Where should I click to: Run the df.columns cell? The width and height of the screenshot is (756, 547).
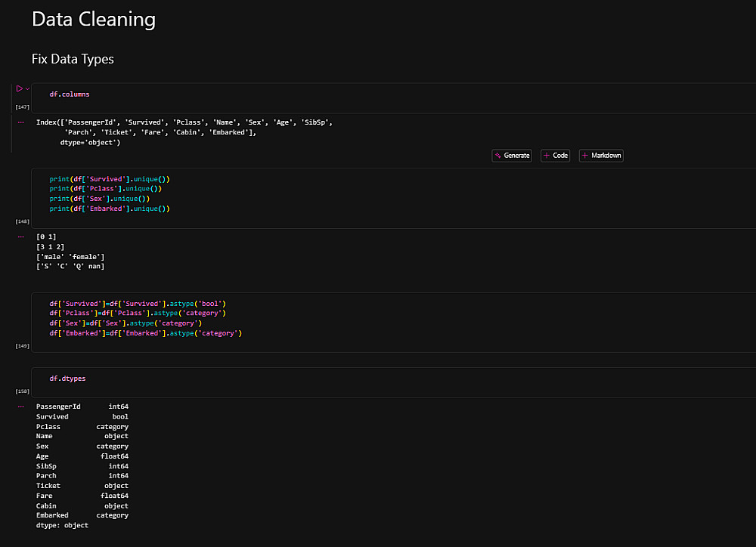[19, 88]
